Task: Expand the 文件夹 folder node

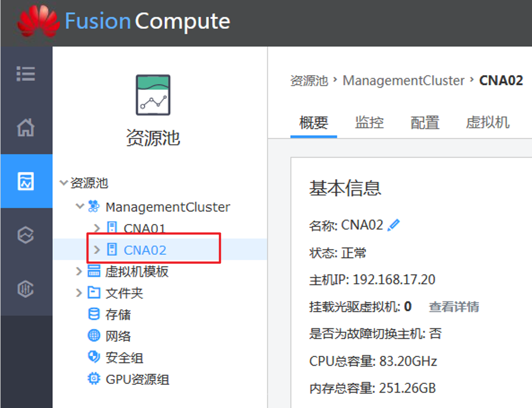Action: (x=78, y=293)
